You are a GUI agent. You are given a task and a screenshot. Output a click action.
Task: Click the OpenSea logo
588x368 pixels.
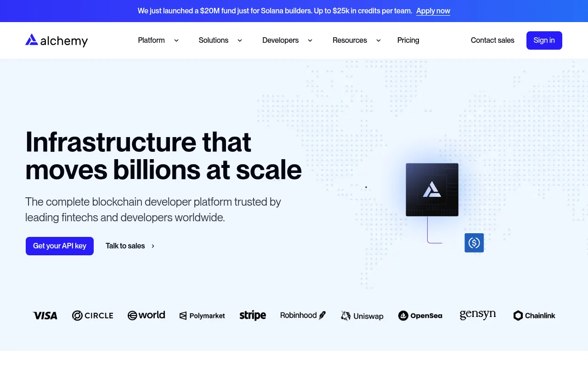click(420, 316)
